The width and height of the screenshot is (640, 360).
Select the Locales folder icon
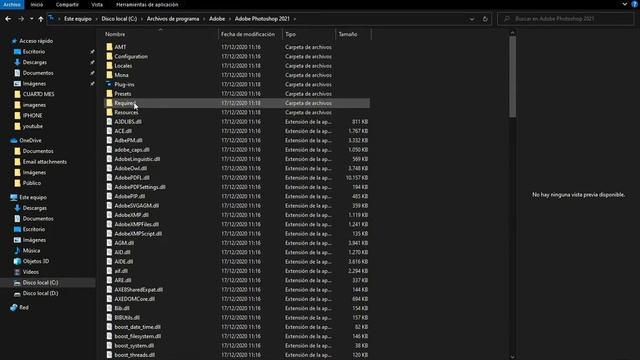(x=109, y=66)
